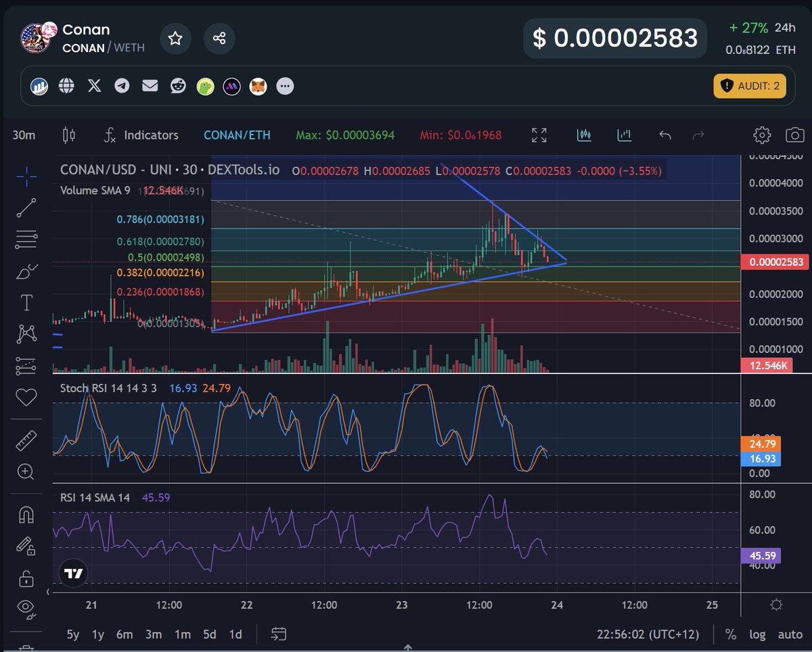Select the bar marketcap chart icon
Viewport: 812px width, 652px height.
pyautogui.click(x=624, y=135)
